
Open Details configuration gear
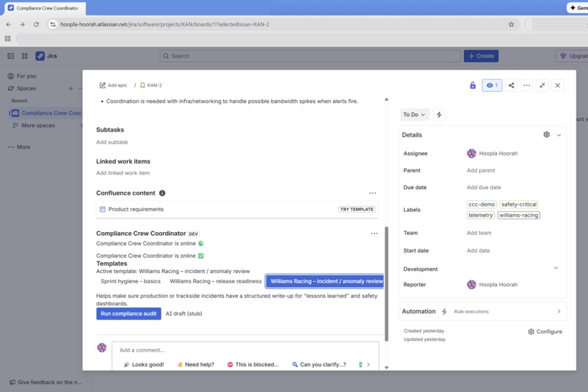coord(546,134)
